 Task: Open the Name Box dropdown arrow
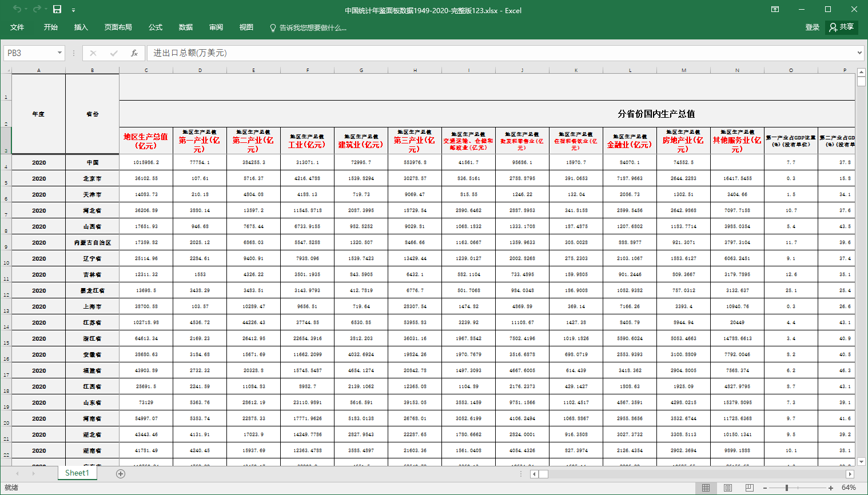59,53
